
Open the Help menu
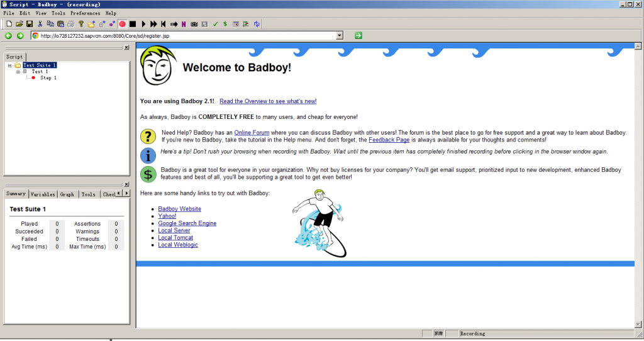[x=111, y=13]
